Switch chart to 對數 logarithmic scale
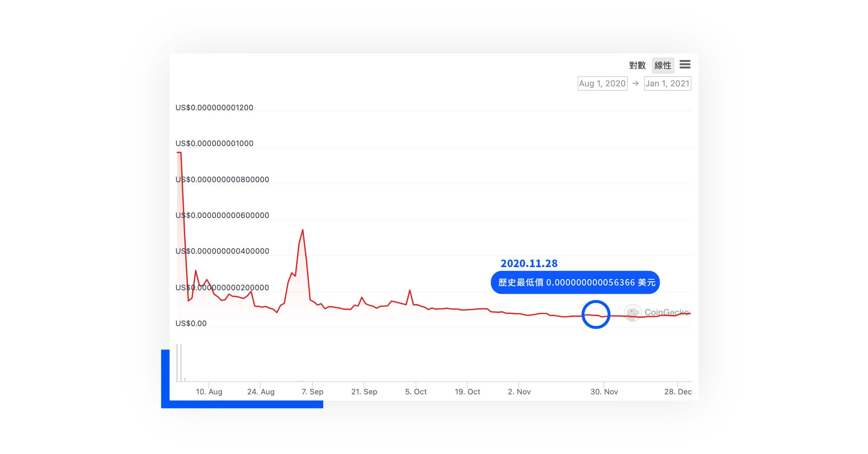 point(637,65)
